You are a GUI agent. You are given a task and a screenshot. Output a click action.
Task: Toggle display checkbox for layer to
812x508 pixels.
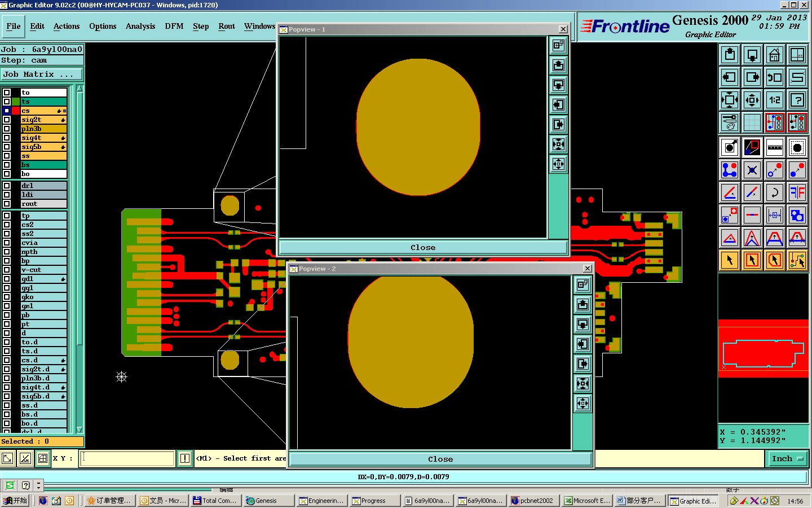7,93
